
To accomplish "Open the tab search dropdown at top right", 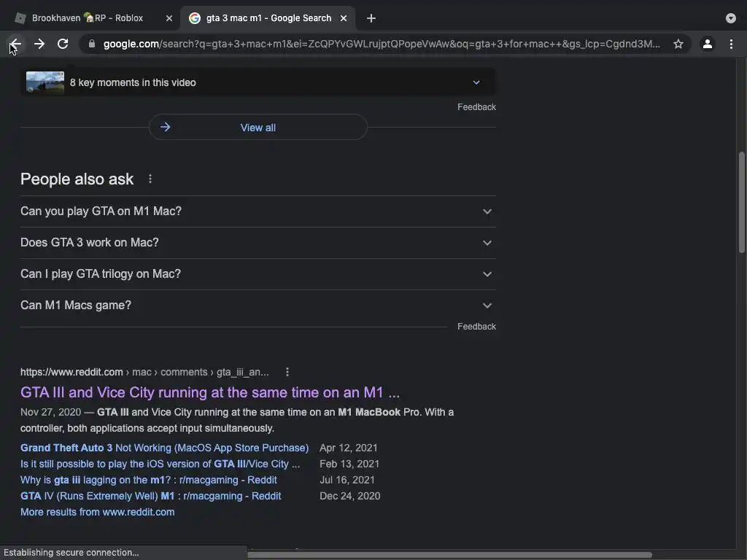I will tap(731, 18).
